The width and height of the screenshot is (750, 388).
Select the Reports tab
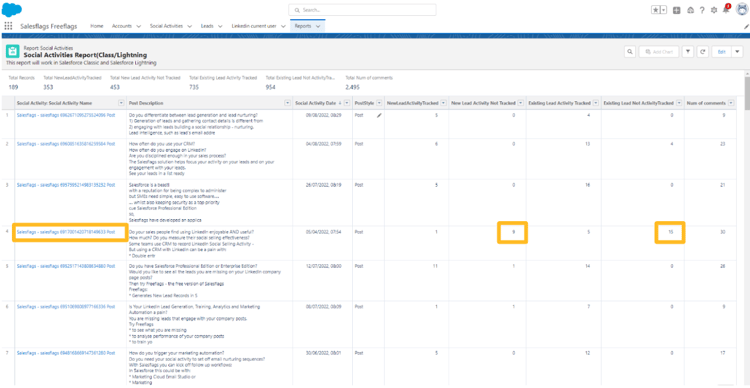click(x=303, y=26)
